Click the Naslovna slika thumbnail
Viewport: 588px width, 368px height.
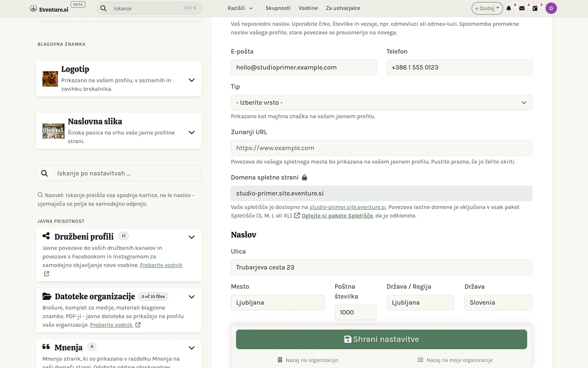pyautogui.click(x=53, y=131)
